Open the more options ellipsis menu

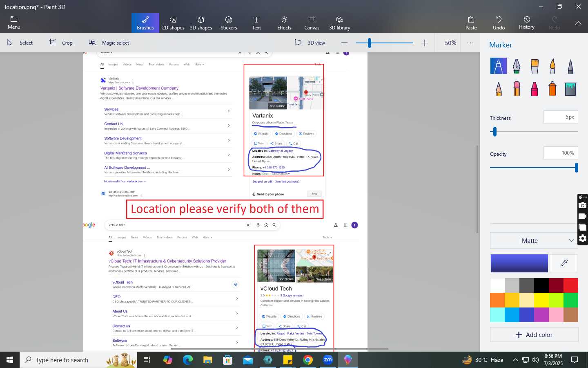point(470,43)
